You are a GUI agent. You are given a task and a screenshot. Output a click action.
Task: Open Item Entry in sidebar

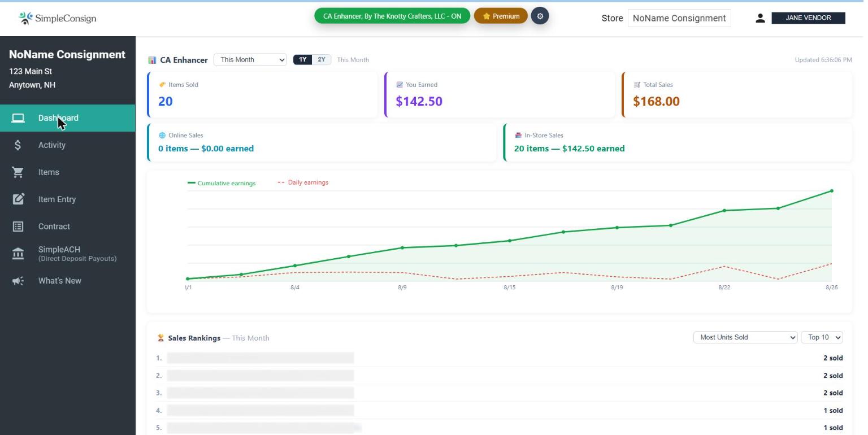(68, 199)
